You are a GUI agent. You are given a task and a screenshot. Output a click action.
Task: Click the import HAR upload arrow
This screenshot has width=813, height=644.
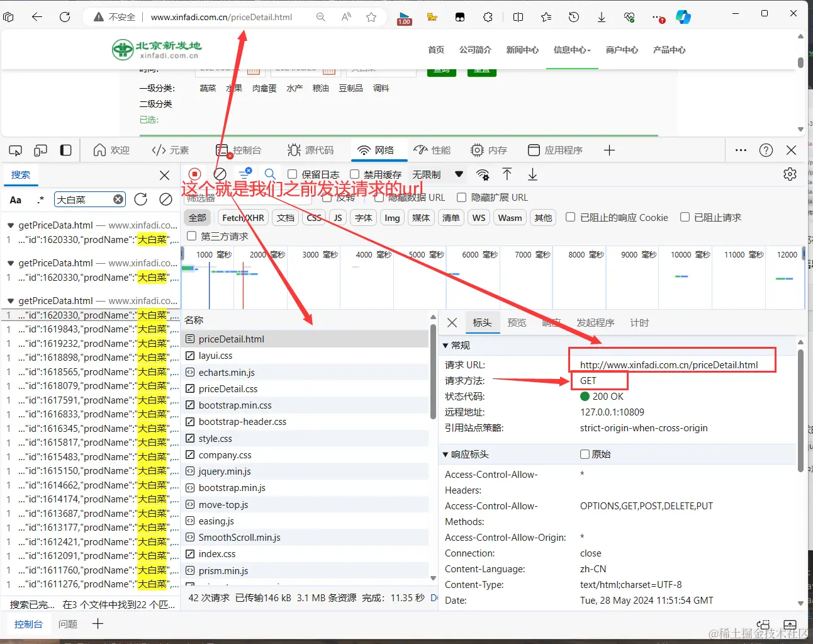[x=507, y=174]
